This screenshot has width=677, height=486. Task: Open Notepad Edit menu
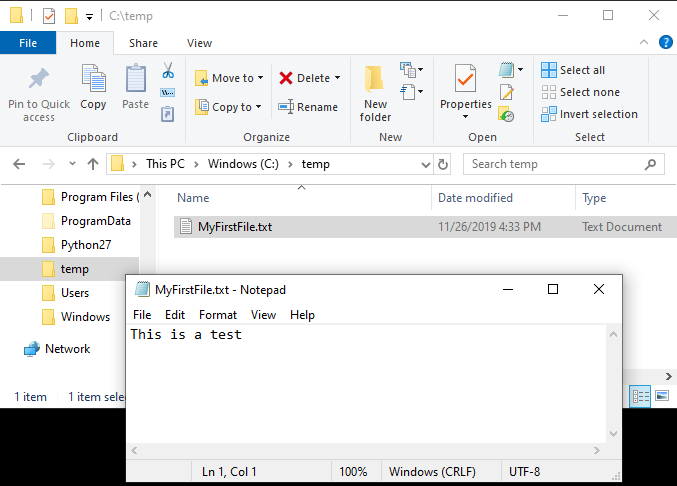pyautogui.click(x=175, y=315)
